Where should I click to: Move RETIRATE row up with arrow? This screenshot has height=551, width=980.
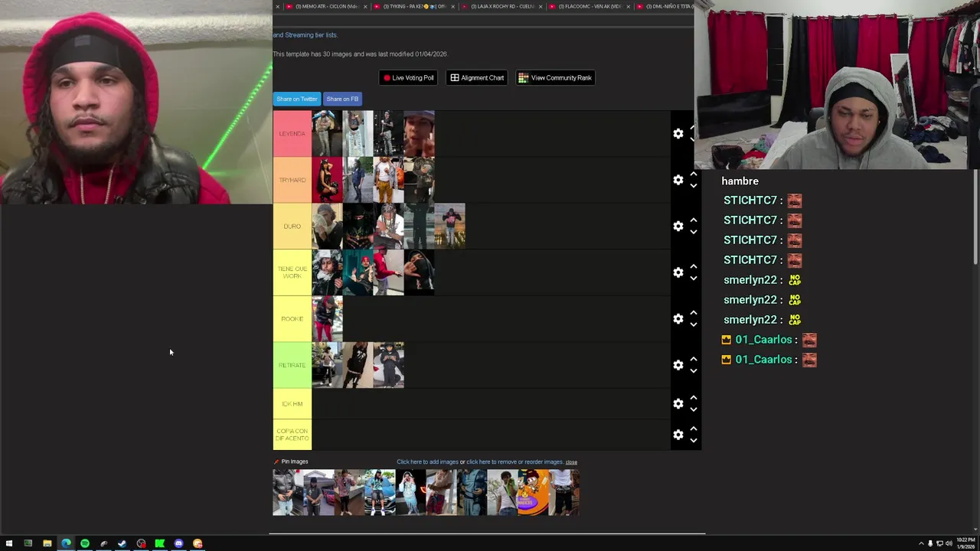point(694,360)
